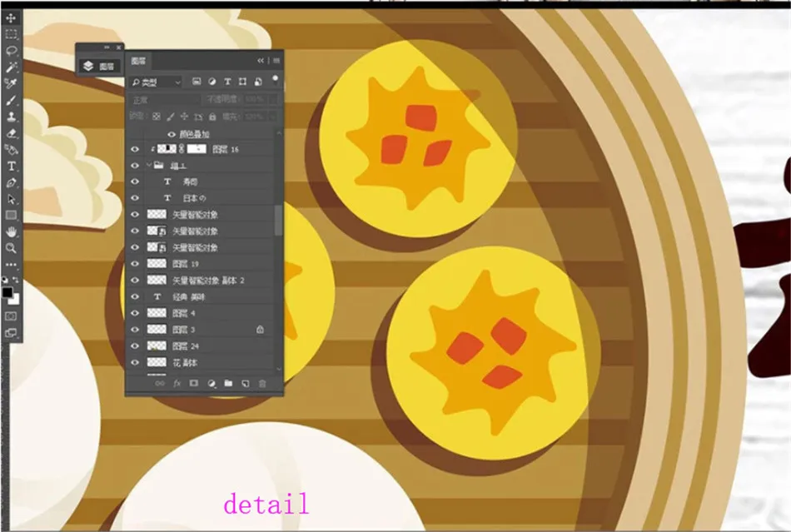Viewport: 791px width, 532px height.
Task: Open the layer filter kind dropdown
Action: click(156, 82)
